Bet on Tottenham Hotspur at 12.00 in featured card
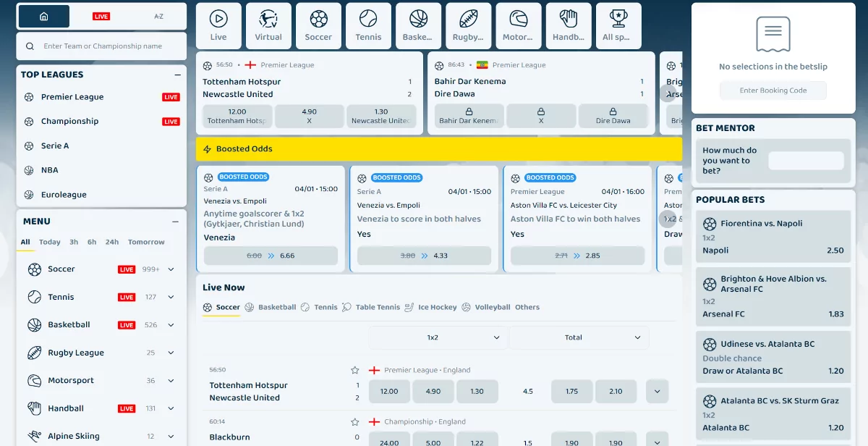This screenshot has width=868, height=446. (237, 116)
